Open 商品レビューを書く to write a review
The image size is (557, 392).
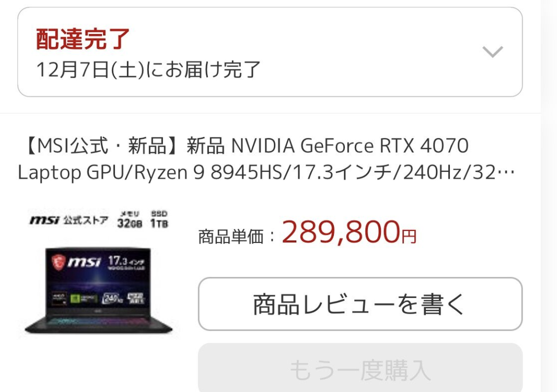pyautogui.click(x=360, y=304)
